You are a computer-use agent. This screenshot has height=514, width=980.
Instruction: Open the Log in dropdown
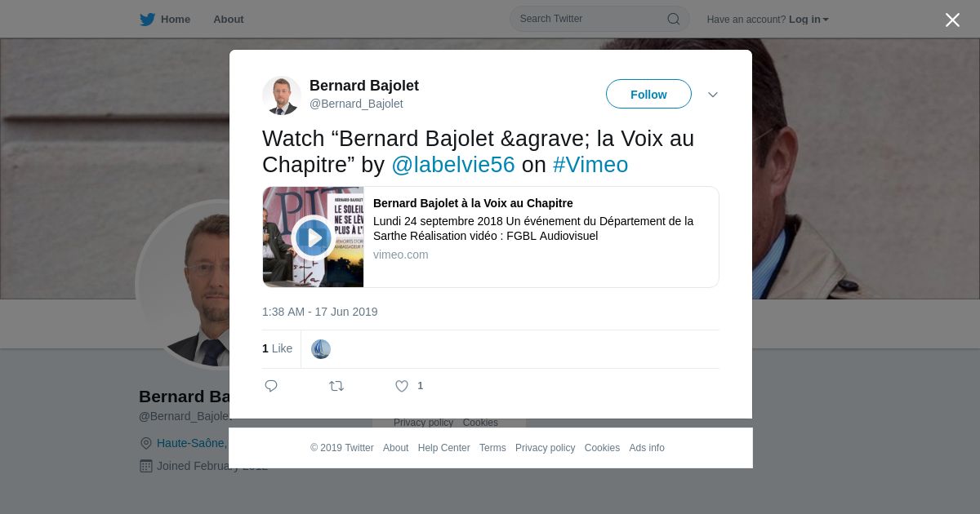coord(808,19)
